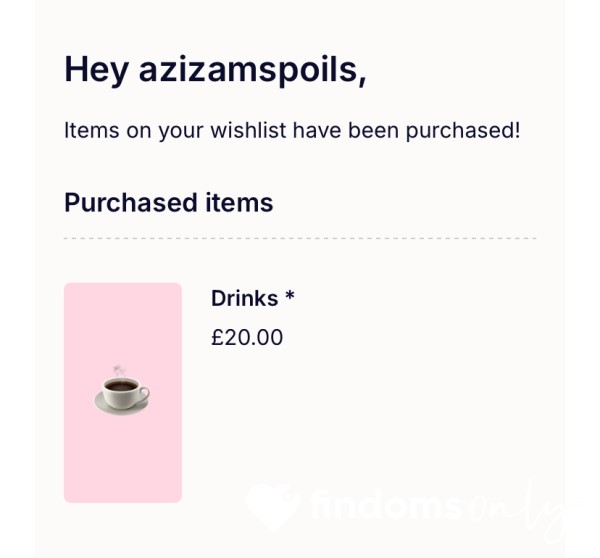Click the dashed divider under Purchased items
This screenshot has height=558, width=600.
[x=300, y=238]
